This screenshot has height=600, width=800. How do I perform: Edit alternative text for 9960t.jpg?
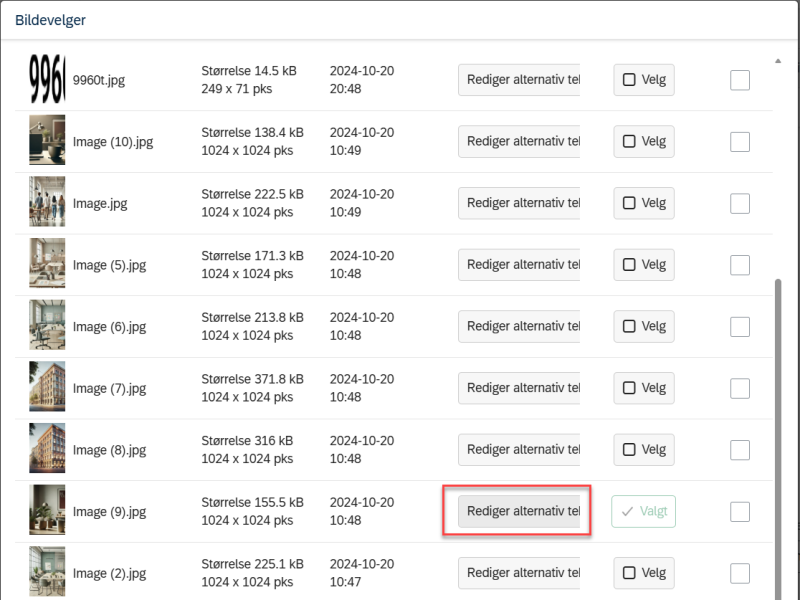pos(519,80)
